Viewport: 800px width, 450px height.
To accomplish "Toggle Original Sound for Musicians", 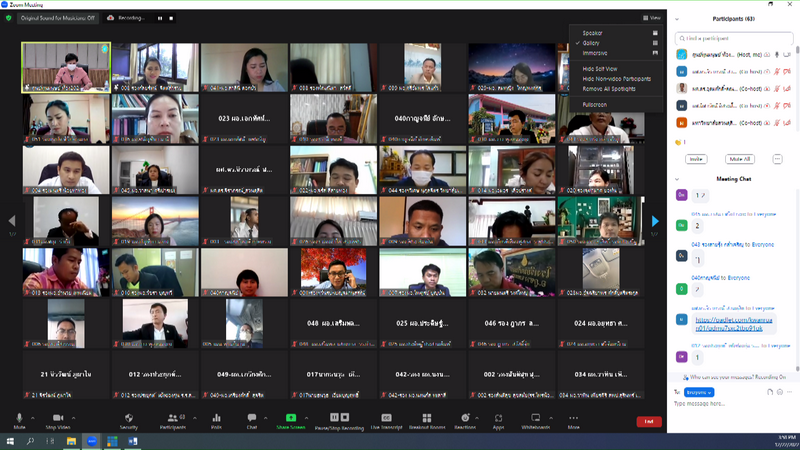I will (x=58, y=18).
